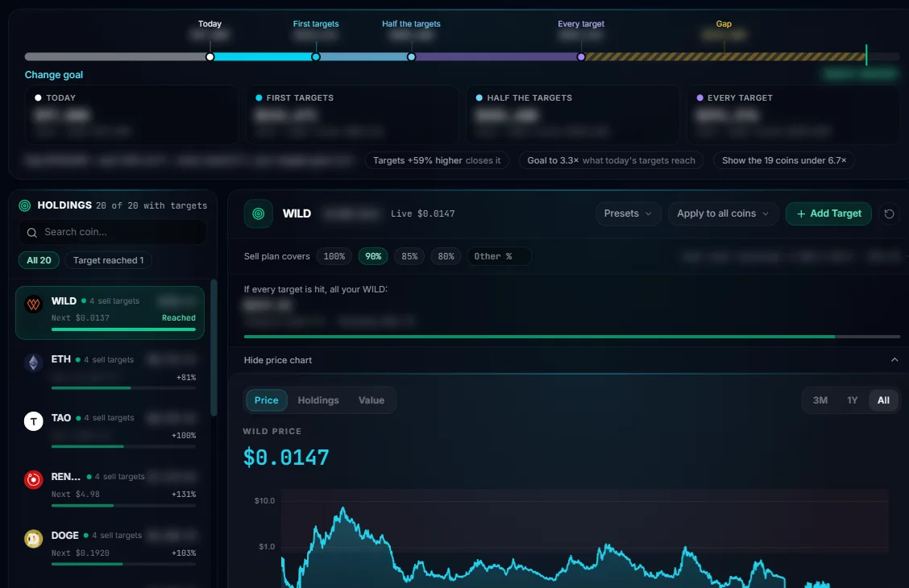Click the Reached status on WILD row
The width and height of the screenshot is (909, 588).
click(x=179, y=317)
